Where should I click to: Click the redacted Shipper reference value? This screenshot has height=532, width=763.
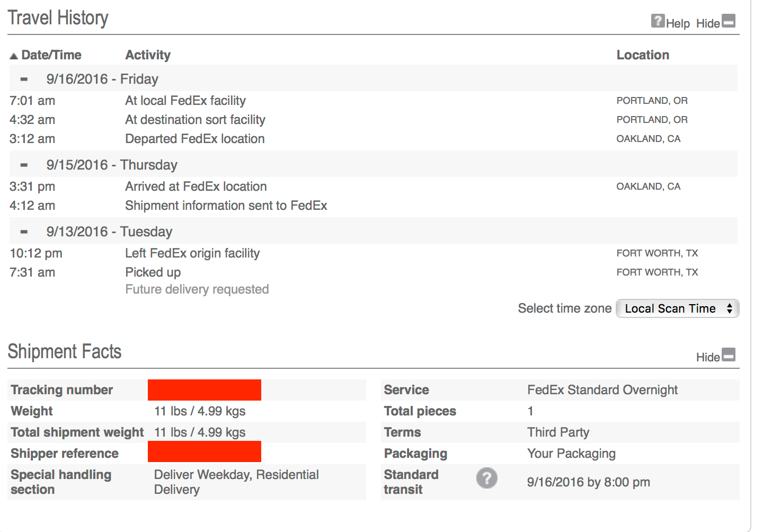tap(205, 451)
